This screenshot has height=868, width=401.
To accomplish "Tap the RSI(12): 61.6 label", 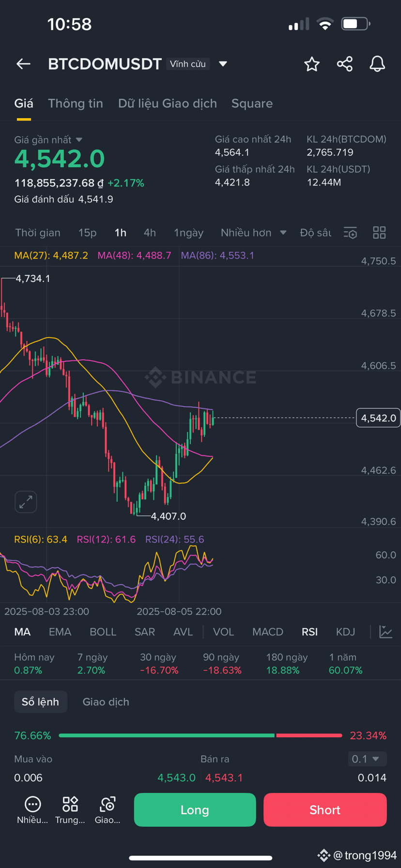I will coord(106,540).
